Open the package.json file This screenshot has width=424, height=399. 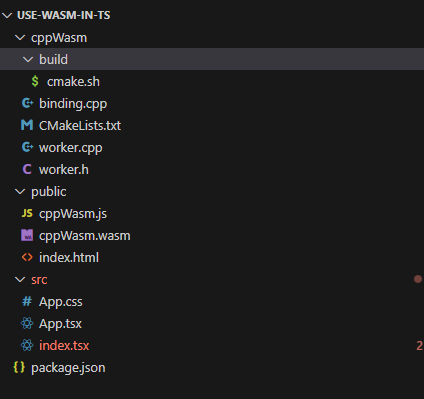[x=212, y=367]
